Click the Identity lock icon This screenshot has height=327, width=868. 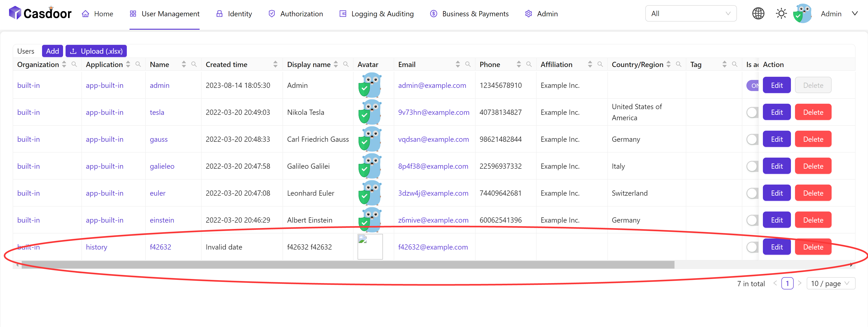coord(219,14)
